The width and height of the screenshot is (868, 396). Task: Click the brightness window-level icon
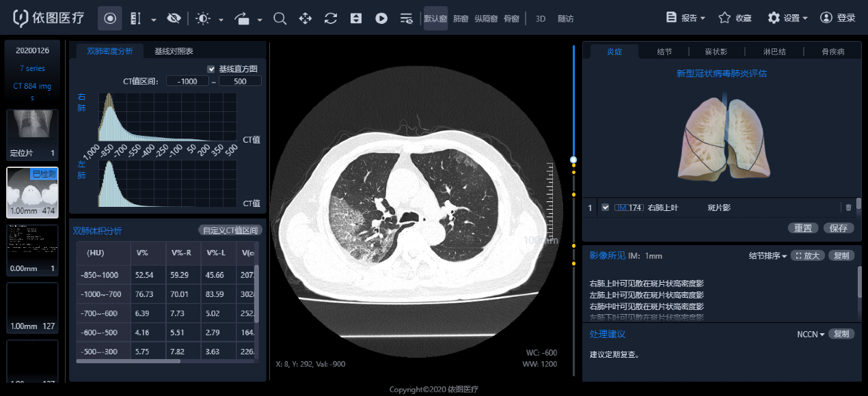point(203,18)
